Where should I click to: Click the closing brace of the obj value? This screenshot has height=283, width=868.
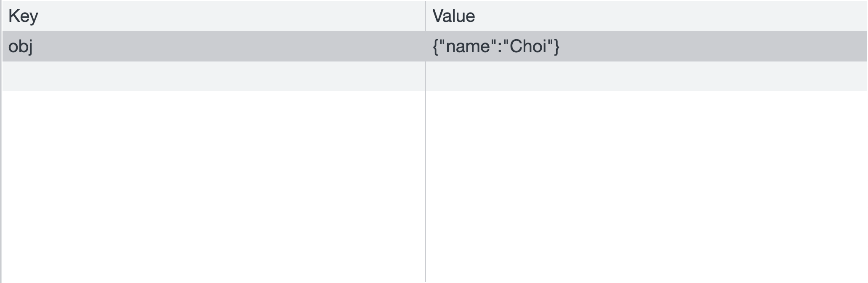tap(557, 46)
